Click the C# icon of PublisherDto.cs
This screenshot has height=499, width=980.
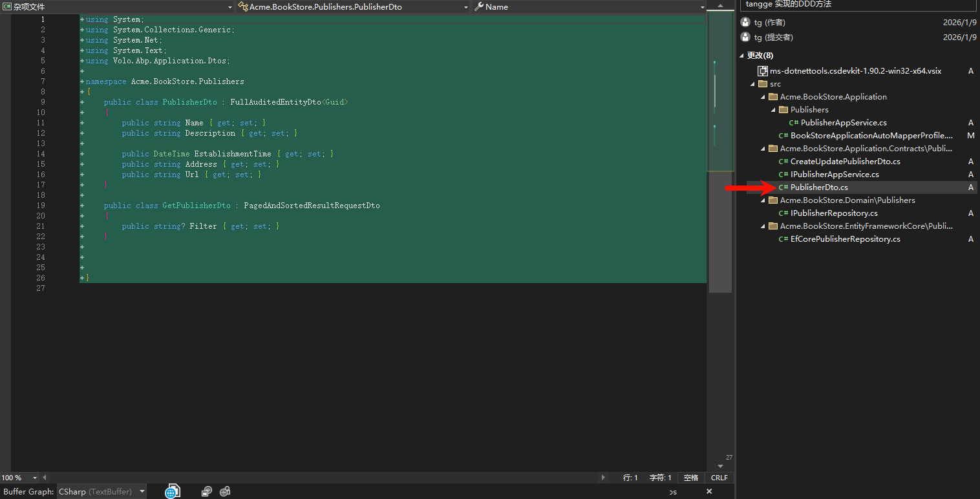point(783,187)
